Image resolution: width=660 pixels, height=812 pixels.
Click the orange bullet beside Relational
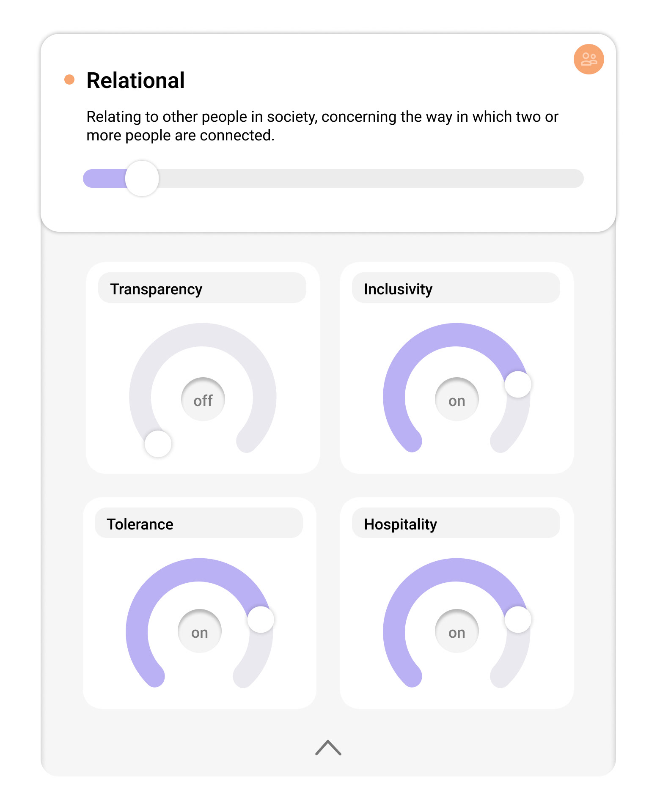pyautogui.click(x=69, y=80)
